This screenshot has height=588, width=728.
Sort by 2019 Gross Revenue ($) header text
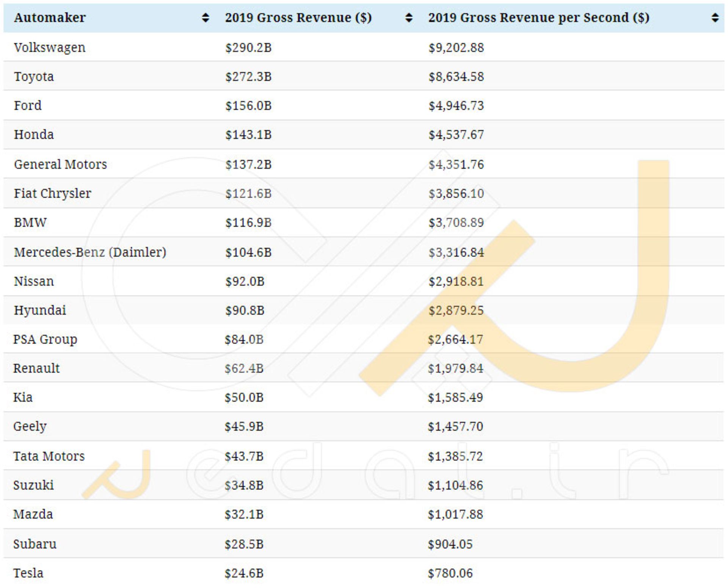pyautogui.click(x=298, y=18)
